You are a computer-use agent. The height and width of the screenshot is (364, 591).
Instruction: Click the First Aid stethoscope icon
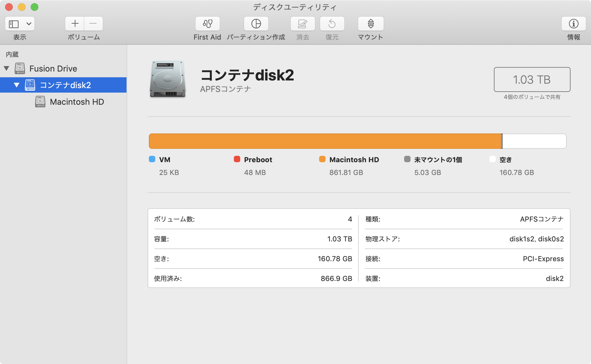click(x=207, y=24)
